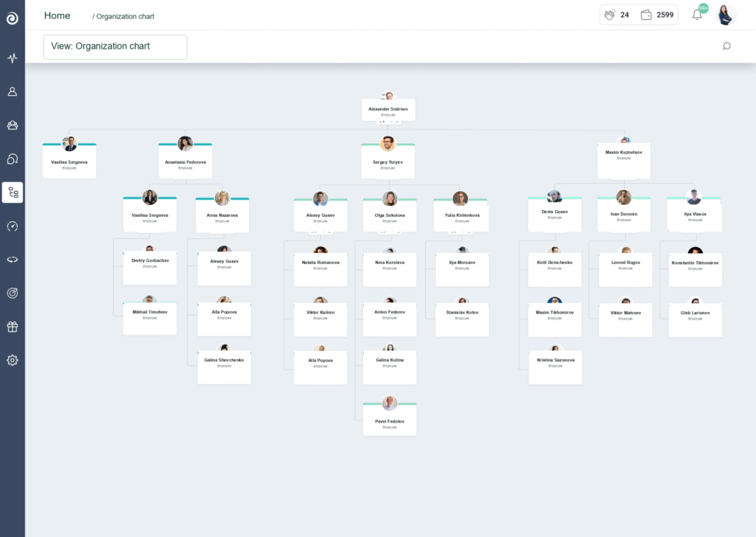Open the Viktor Matveev card
The height and width of the screenshot is (537, 756).
point(625,320)
